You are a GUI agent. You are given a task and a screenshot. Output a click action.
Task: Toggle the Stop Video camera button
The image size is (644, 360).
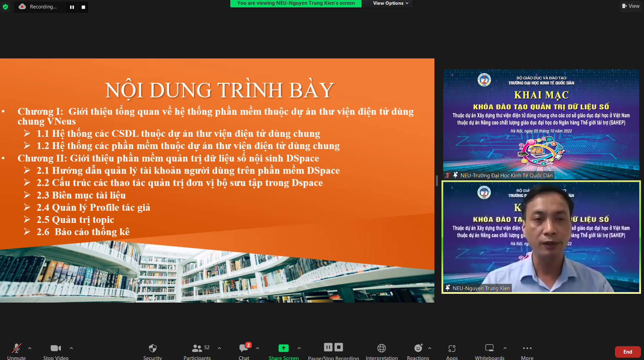[x=56, y=348]
